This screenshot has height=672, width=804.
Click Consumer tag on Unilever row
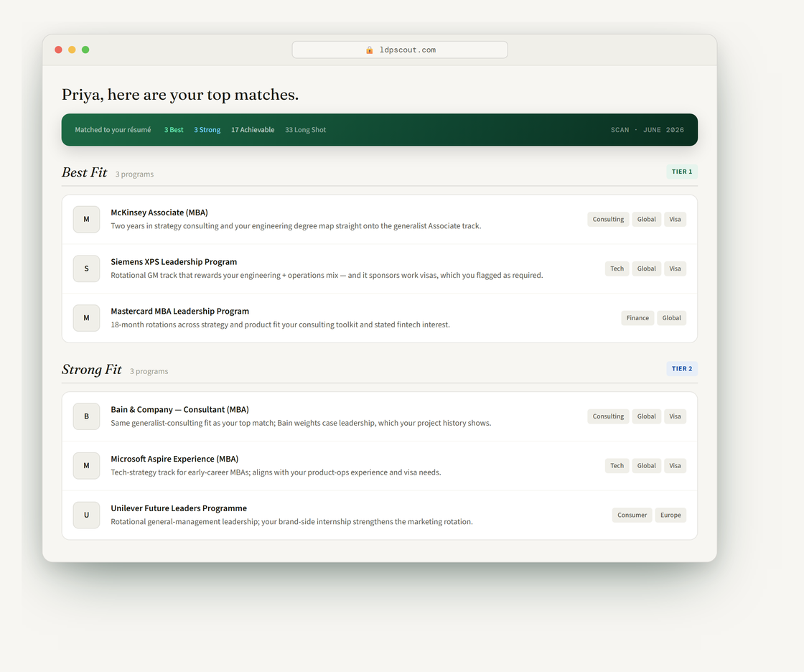click(632, 515)
